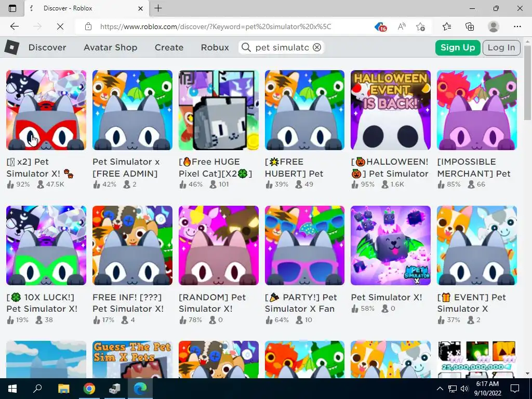The image size is (532, 399).
Task: Click the "FREE INF! [???] Pet Simulator X!" title
Action: (x=128, y=303)
